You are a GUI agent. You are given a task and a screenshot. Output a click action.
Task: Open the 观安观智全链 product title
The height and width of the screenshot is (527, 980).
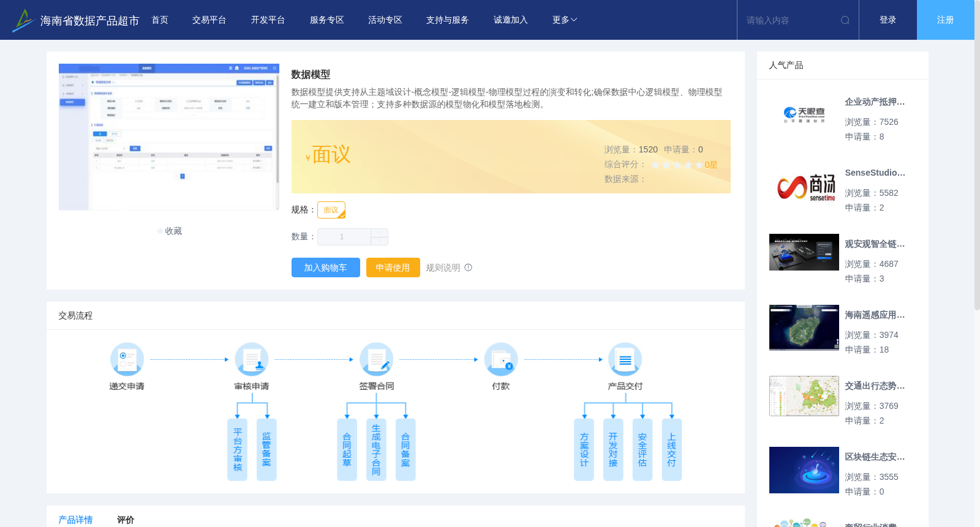(875, 244)
